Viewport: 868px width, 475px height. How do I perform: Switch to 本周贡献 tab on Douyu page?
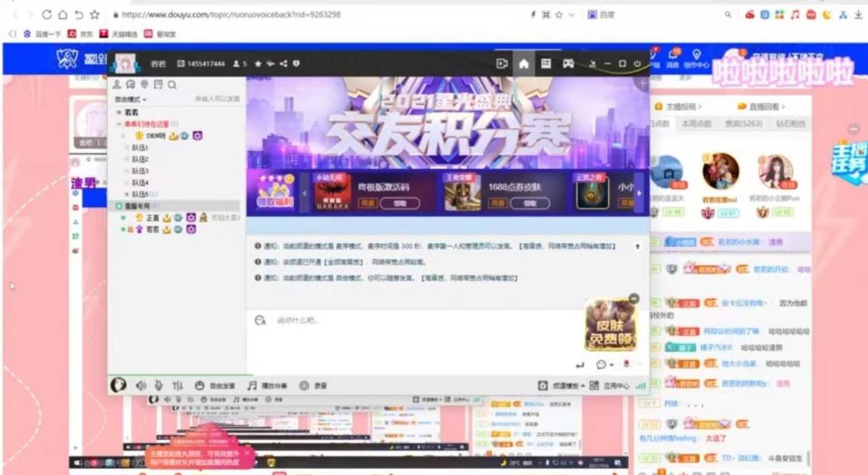(x=695, y=124)
